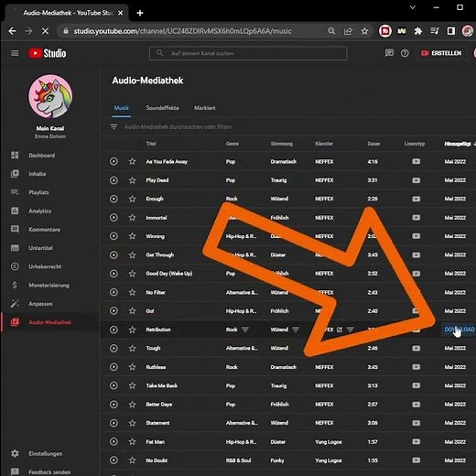Screen dimensions: 476x476
Task: Open a new browser tab
Action: pos(140,13)
